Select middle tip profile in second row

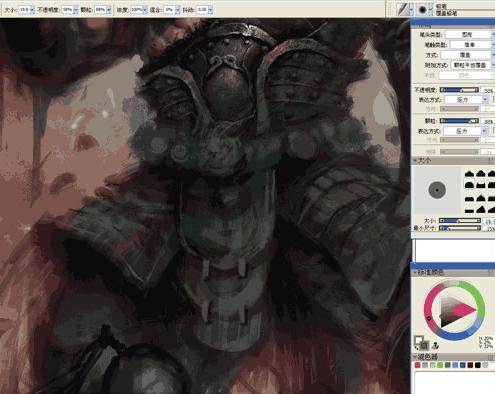pyautogui.click(x=480, y=185)
